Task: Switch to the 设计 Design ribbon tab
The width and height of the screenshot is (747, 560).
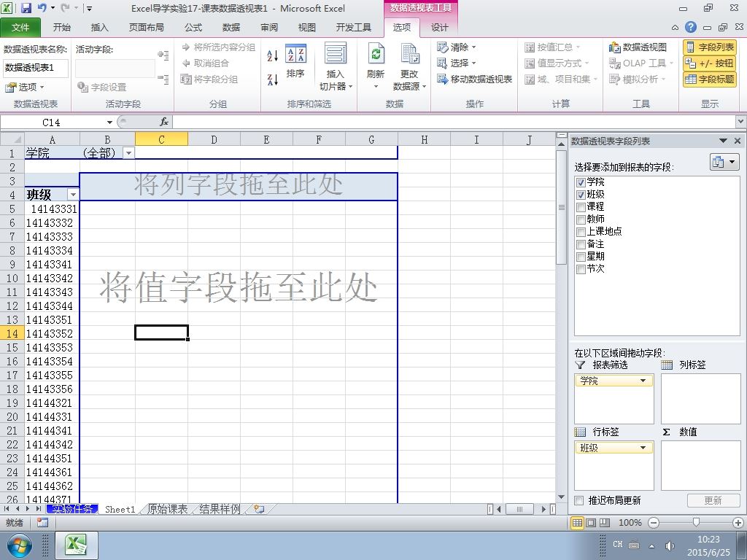Action: pos(439,28)
